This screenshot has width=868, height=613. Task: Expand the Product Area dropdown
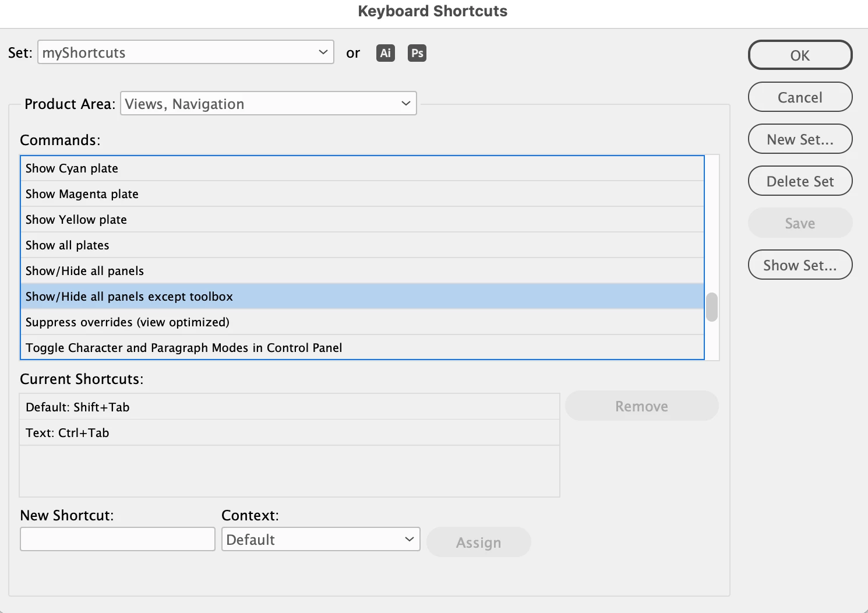coord(268,104)
